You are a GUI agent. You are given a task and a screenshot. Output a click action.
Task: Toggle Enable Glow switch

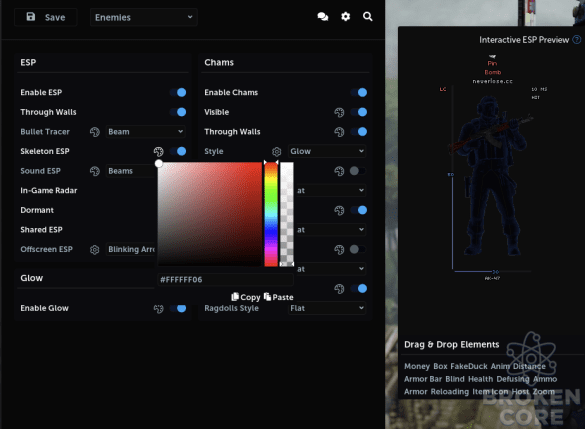pos(178,308)
